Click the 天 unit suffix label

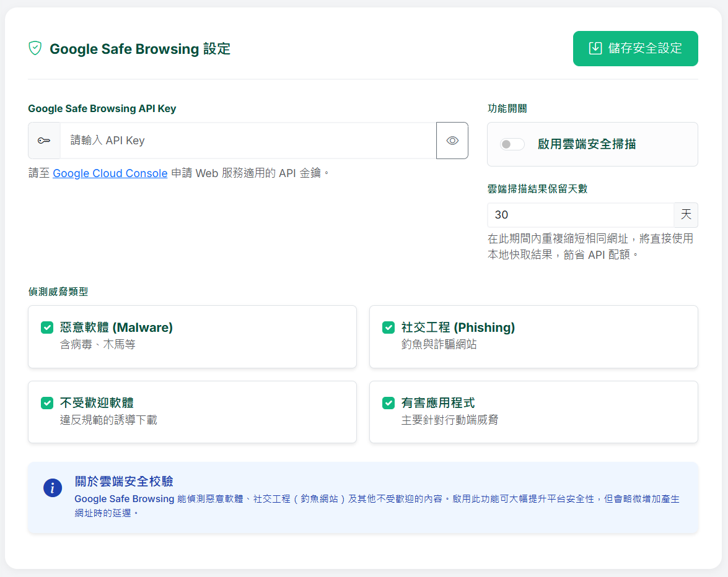tap(686, 215)
